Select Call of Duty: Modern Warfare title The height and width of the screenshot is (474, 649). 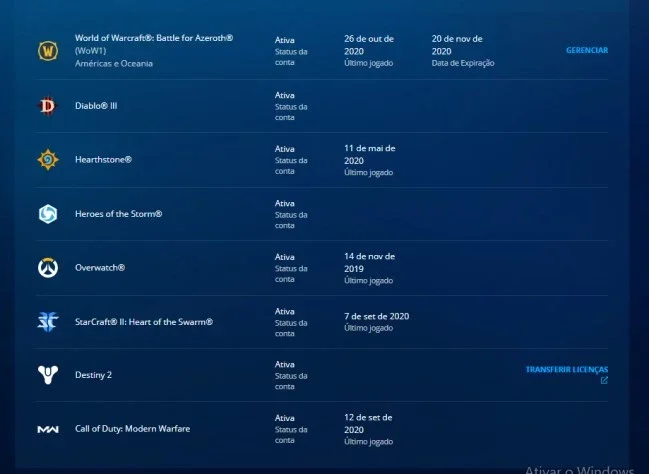(x=132, y=429)
